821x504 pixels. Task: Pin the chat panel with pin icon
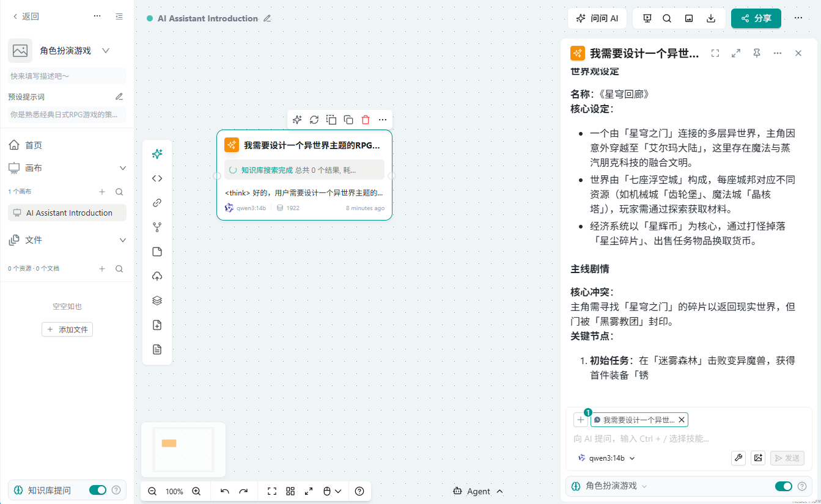[757, 53]
